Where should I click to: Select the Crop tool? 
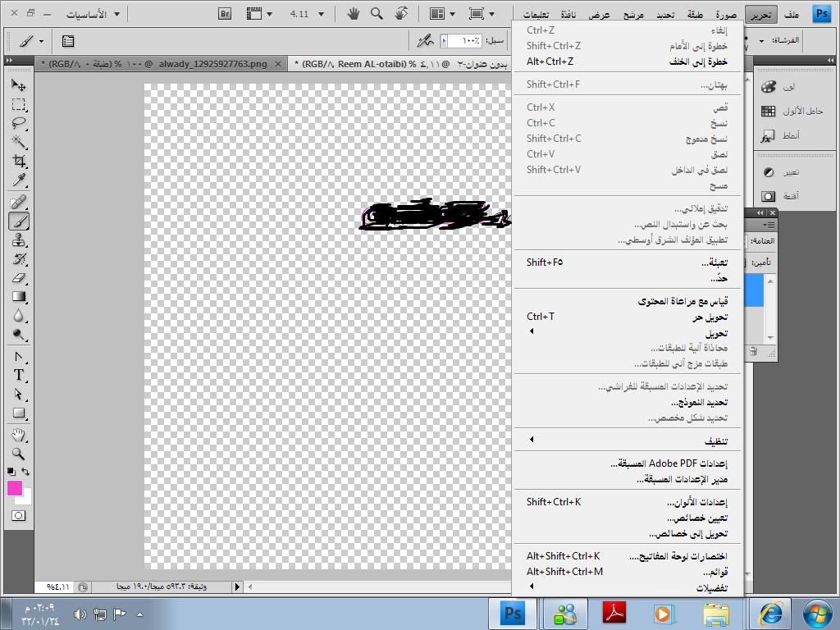click(x=18, y=162)
